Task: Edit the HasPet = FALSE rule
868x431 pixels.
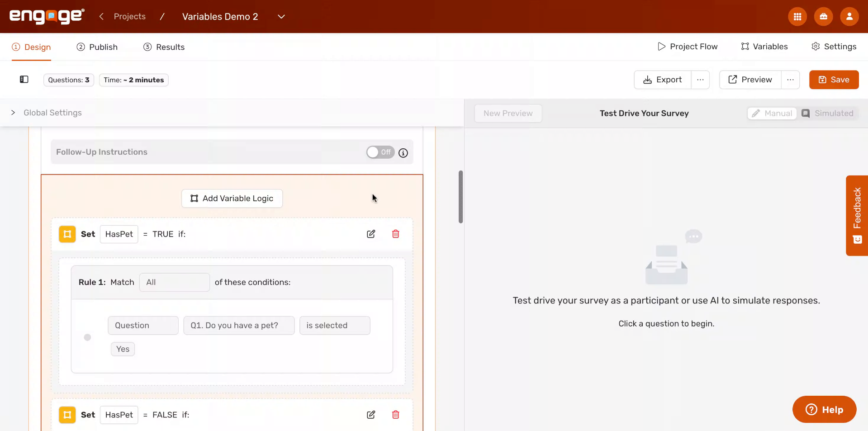Action: [x=371, y=415]
